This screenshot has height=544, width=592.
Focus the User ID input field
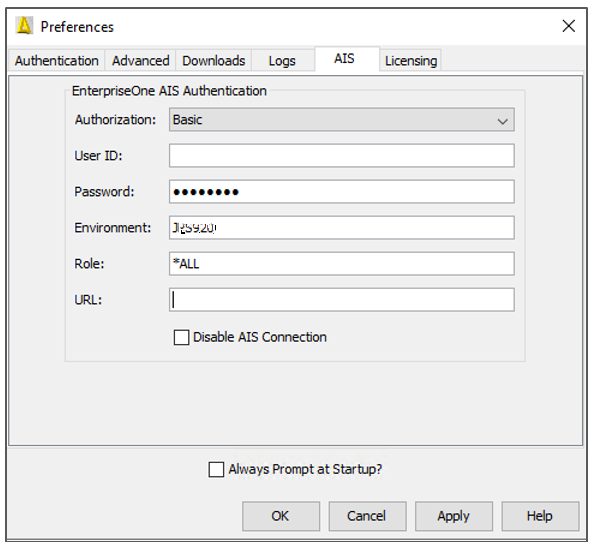point(342,156)
